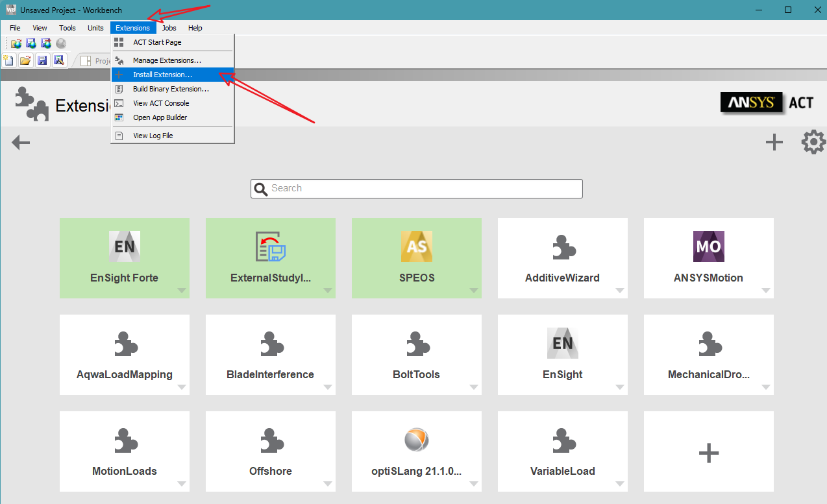Click inside the extension Search field
The height and width of the screenshot is (504, 827).
tap(422, 188)
